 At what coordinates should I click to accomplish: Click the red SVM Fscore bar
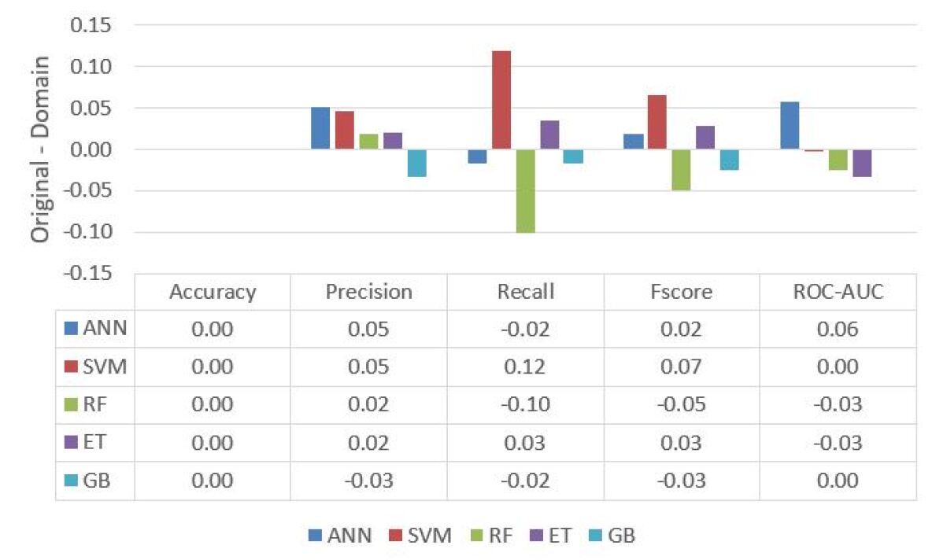click(x=657, y=122)
